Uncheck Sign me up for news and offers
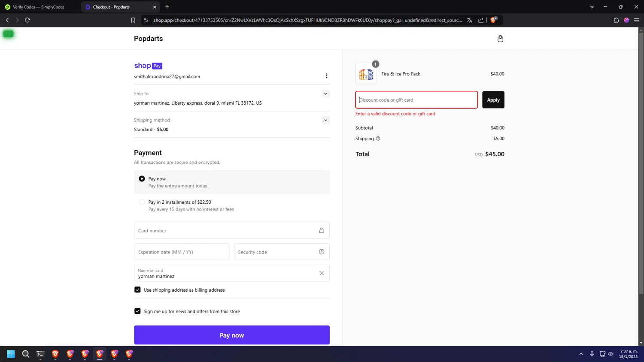 137,311
